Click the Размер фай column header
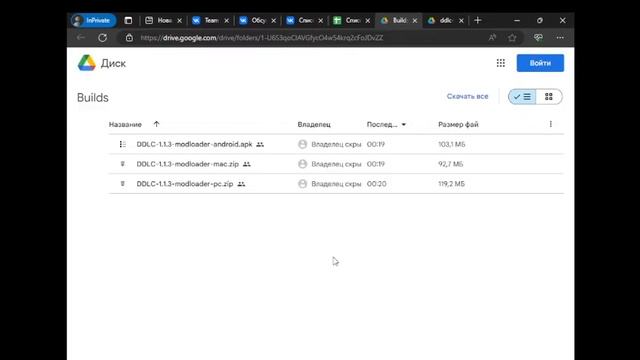The width and height of the screenshot is (640, 360). click(458, 124)
